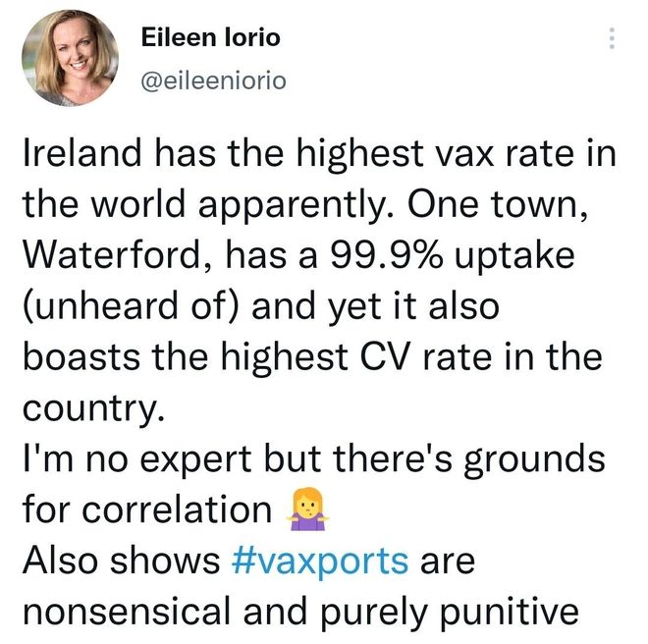
Task: Follow the #vaxports hashtag link
Action: coord(320,562)
